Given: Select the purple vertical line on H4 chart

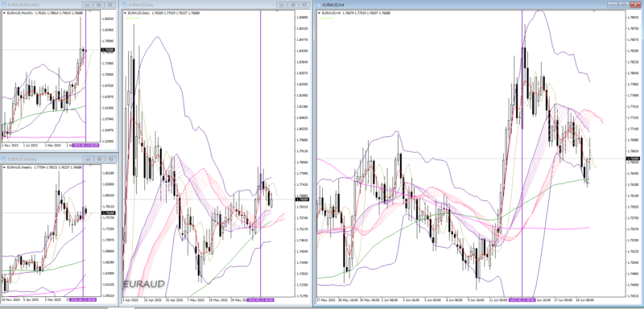Looking at the screenshot, I should pos(522,152).
